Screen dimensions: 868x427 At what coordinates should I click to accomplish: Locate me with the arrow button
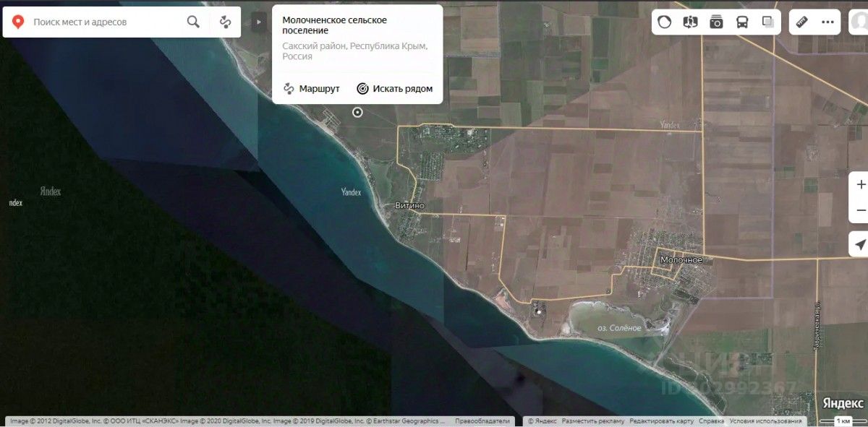pos(860,244)
